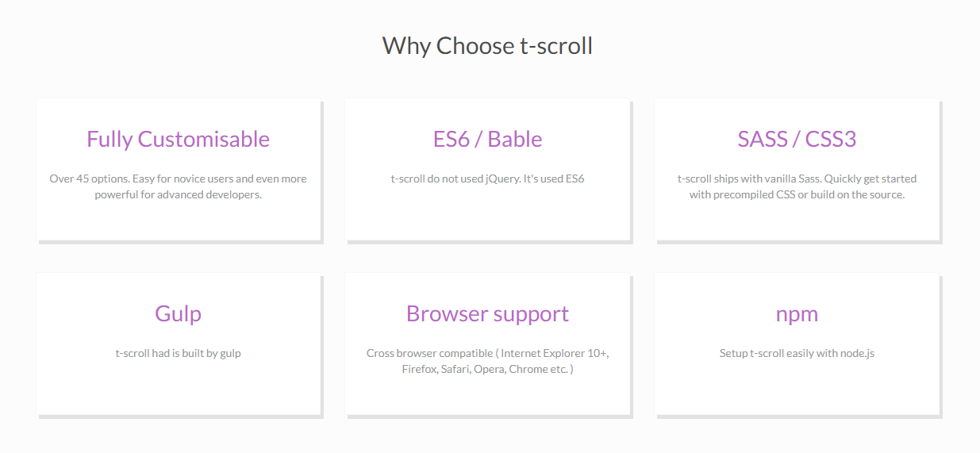980x453 pixels.
Task: Select the 'Fully Customisable' card title
Action: click(x=178, y=139)
